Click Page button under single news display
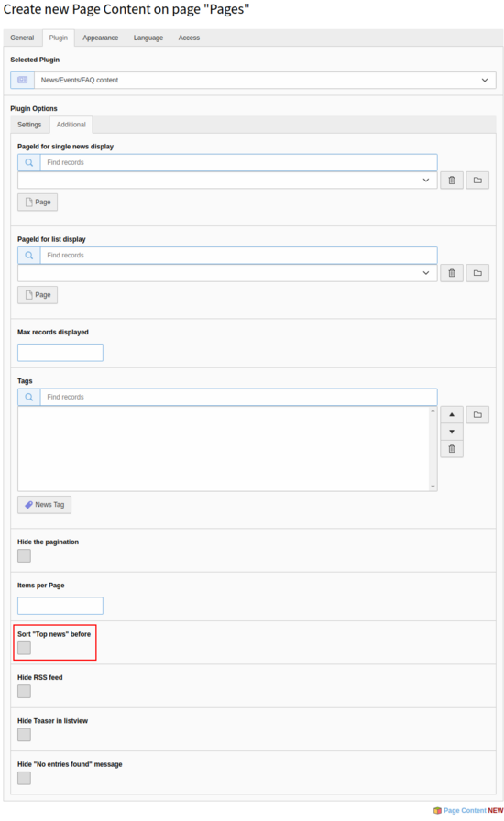Screen dimensions: 504x821 pos(38,203)
